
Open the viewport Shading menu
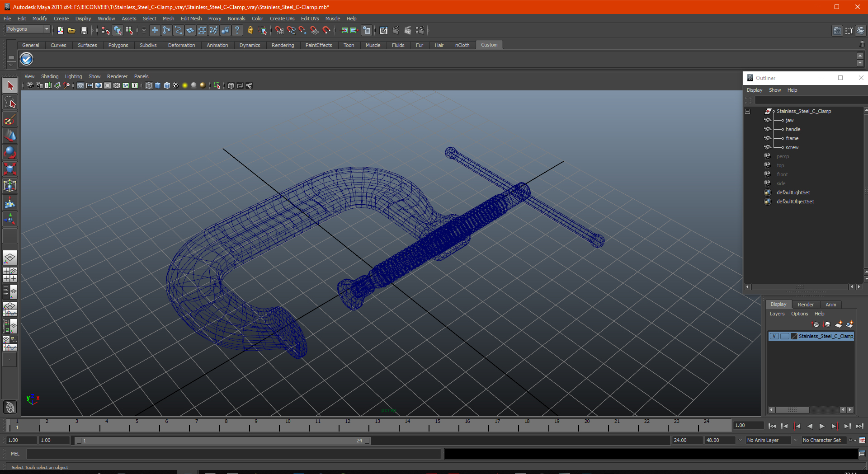pos(50,76)
